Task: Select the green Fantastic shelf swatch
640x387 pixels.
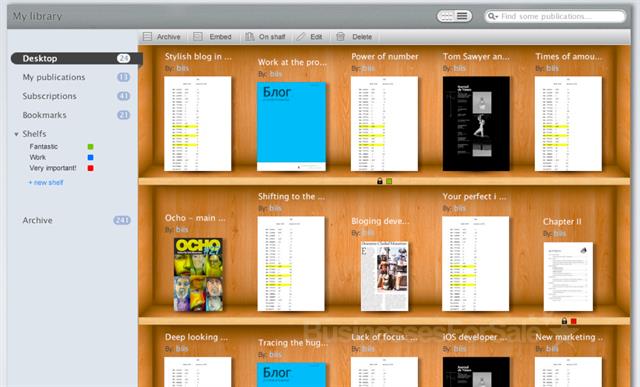Action: pos(91,147)
